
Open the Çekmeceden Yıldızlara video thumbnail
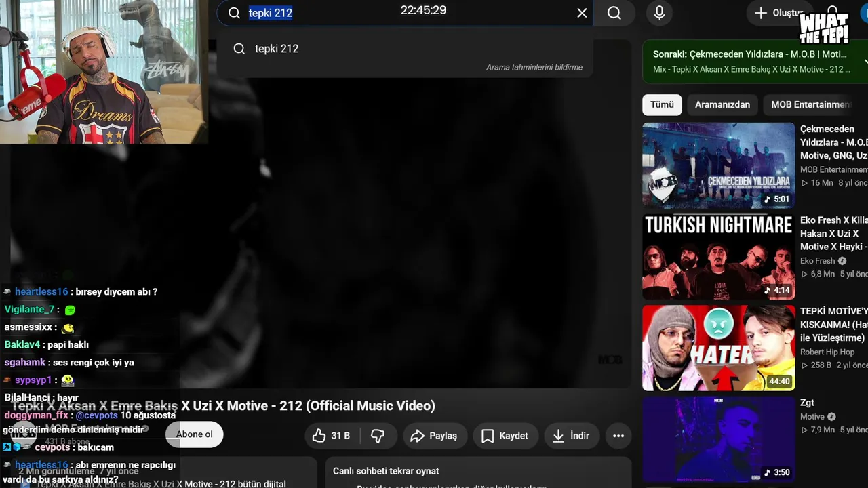[x=719, y=165]
